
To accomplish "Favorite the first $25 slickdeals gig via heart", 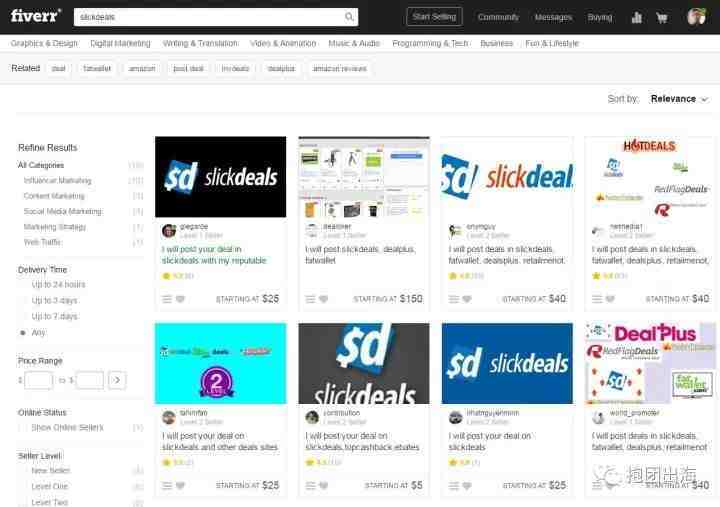I will click(180, 299).
